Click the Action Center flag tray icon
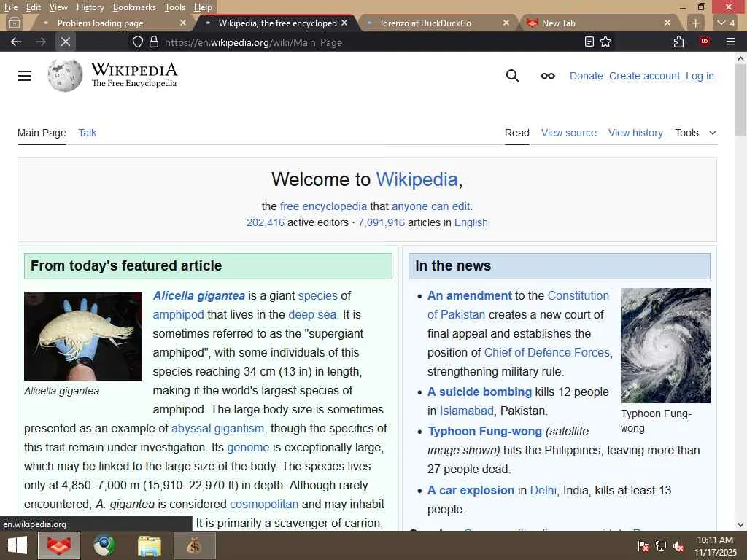Image resolution: width=747 pixels, height=560 pixels. pyautogui.click(x=643, y=546)
